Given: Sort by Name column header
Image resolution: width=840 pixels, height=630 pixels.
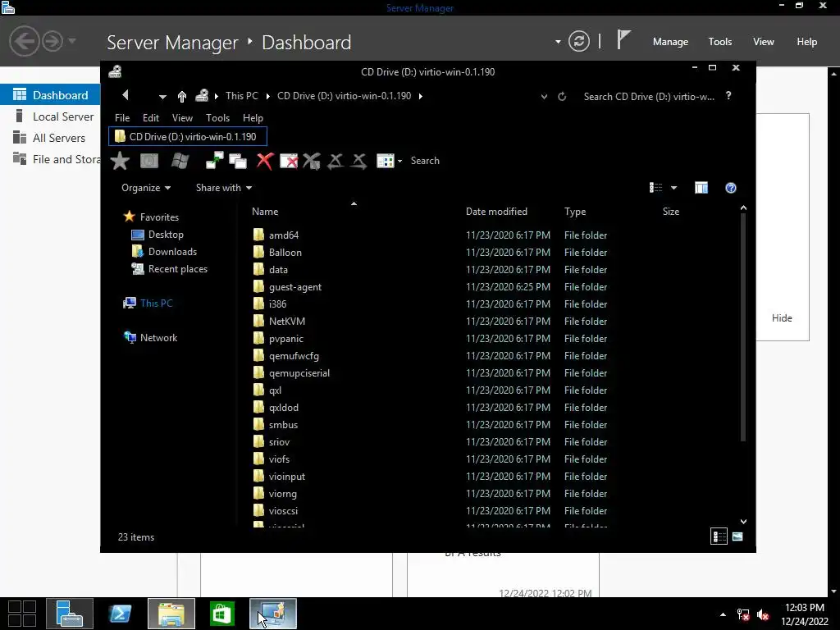Looking at the screenshot, I should click(x=265, y=212).
